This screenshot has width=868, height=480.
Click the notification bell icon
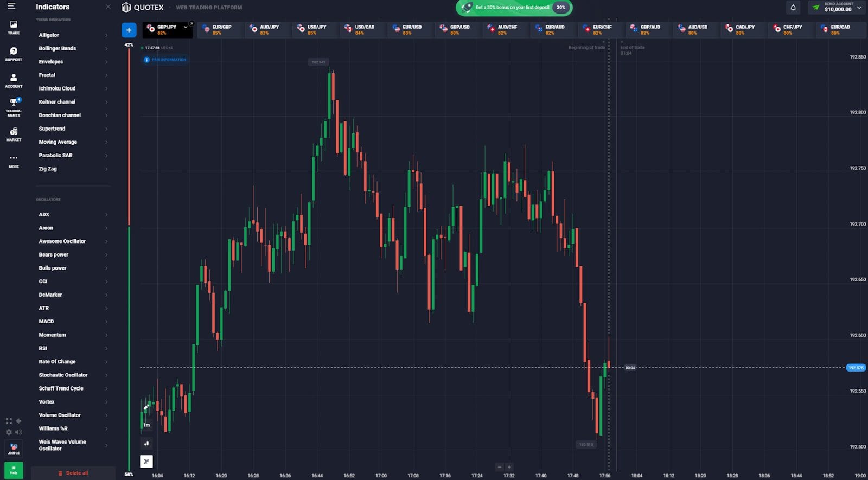(x=793, y=8)
